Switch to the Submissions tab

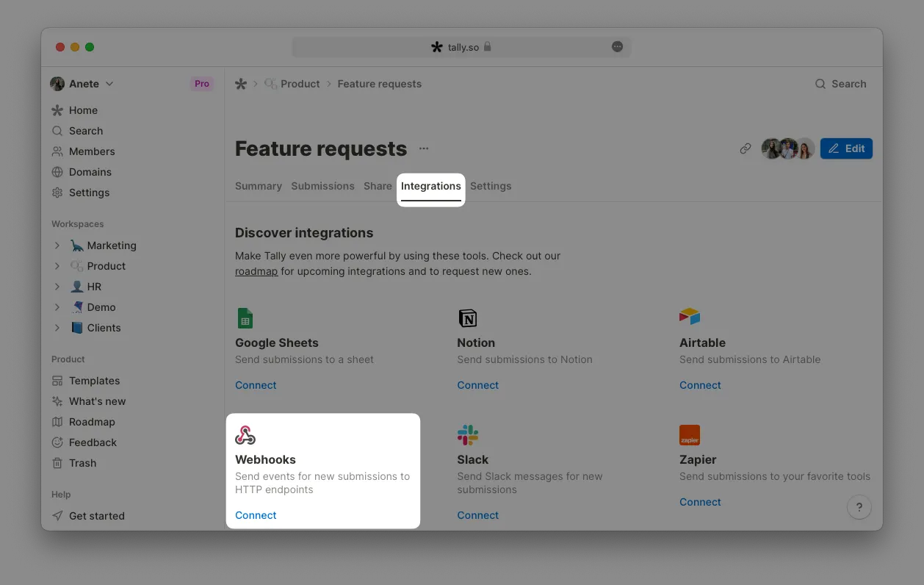(322, 186)
